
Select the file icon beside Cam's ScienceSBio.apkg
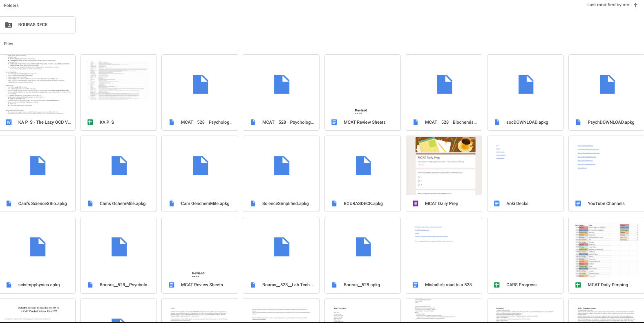tap(9, 203)
